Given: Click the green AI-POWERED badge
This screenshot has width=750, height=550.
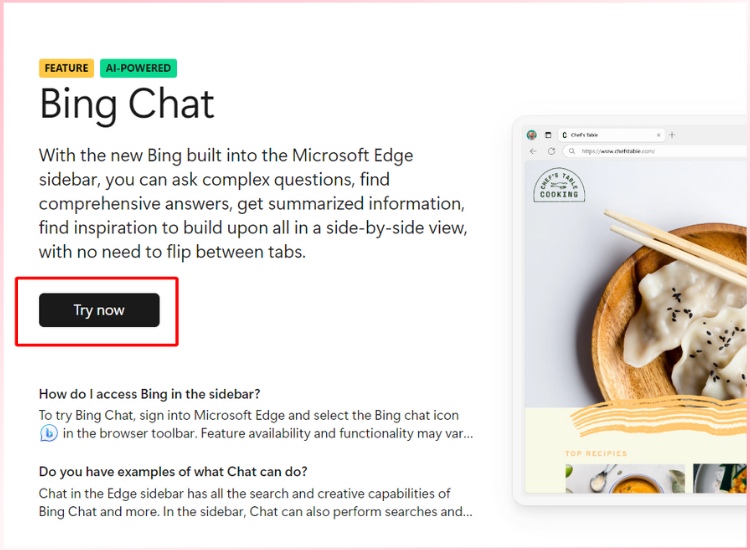Looking at the screenshot, I should click(x=137, y=68).
